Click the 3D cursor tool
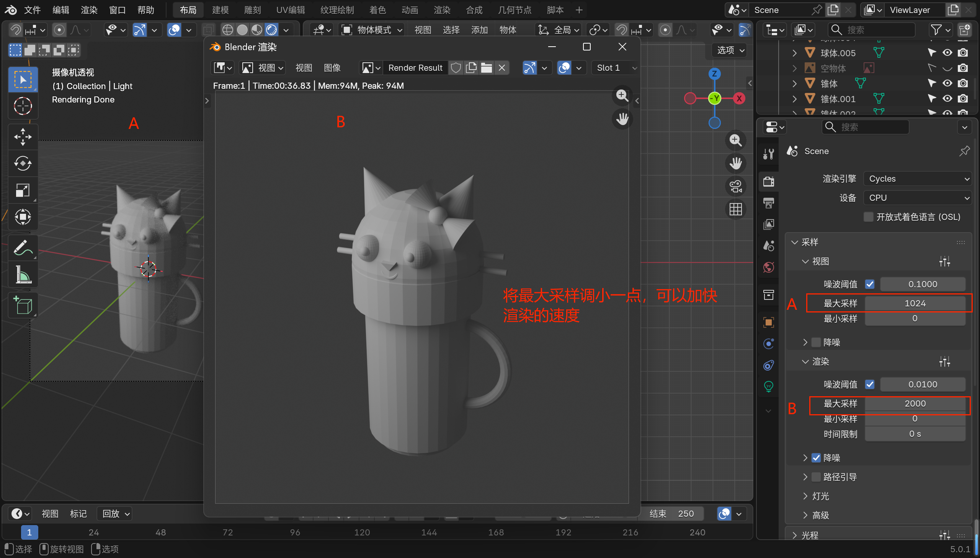980x558 pixels. (23, 106)
